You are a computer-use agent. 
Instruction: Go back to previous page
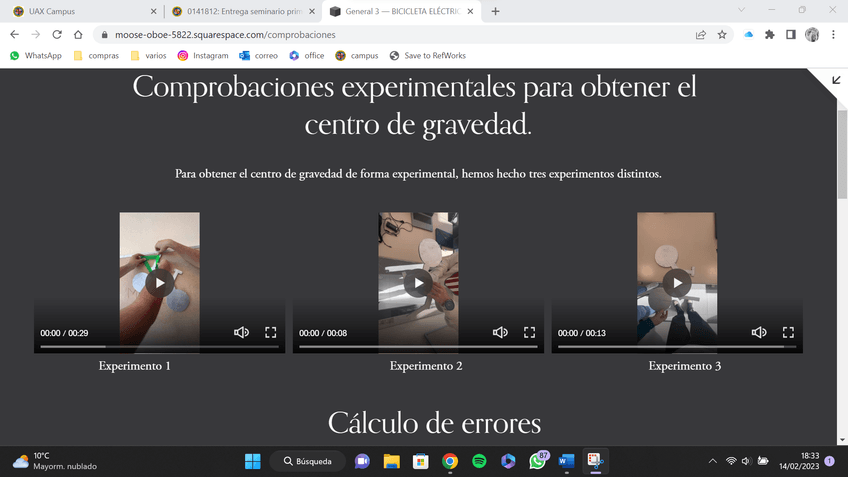tap(15, 35)
